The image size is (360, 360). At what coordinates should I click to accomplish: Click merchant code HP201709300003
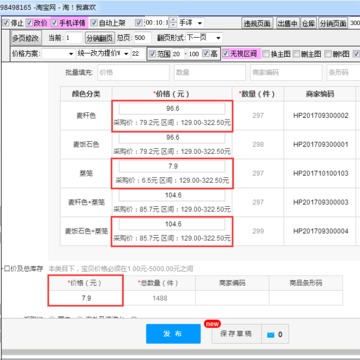tap(321, 202)
